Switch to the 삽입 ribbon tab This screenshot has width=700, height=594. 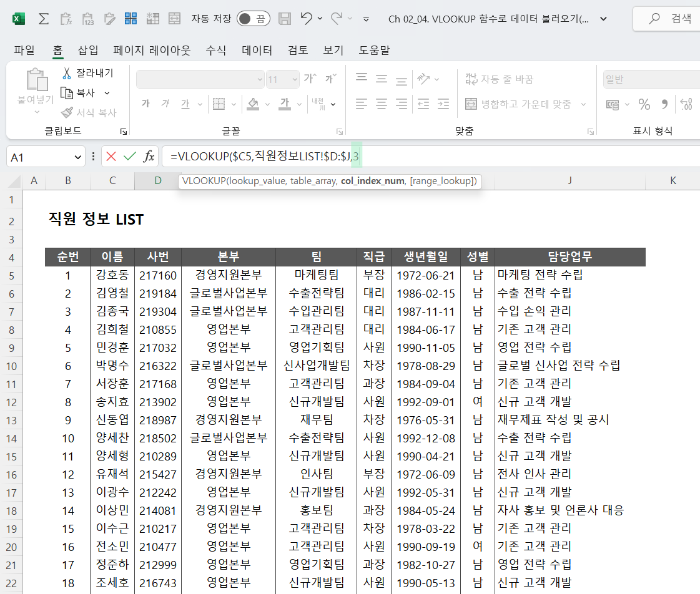[88, 50]
